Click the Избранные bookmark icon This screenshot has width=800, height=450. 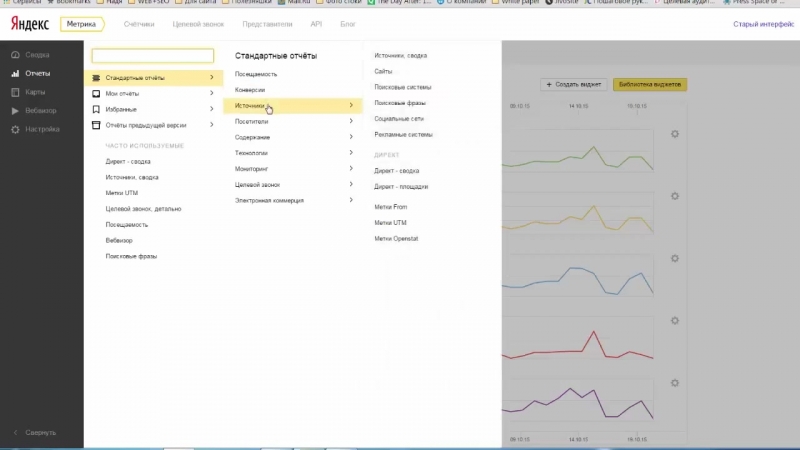coord(96,109)
